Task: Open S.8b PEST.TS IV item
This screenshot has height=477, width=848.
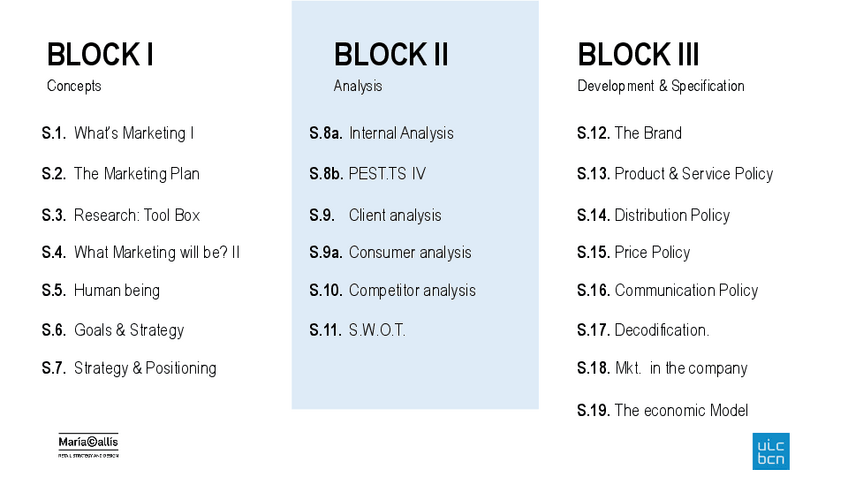Action: pyautogui.click(x=367, y=174)
